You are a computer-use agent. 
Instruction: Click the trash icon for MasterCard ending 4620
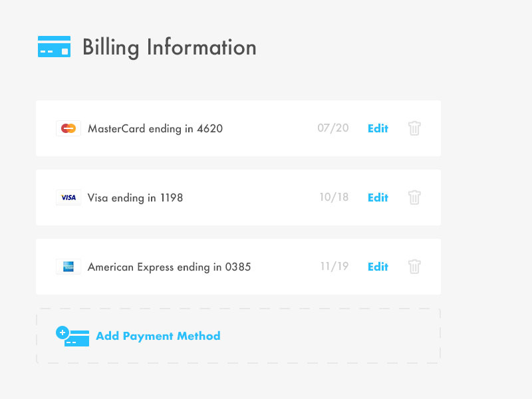pos(414,128)
